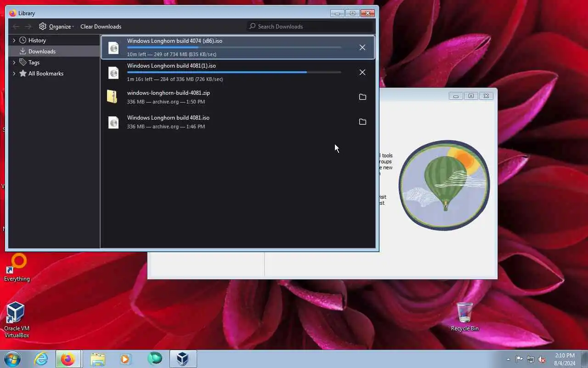Click the hot air balloon image in background window
This screenshot has height=368, width=588.
tap(444, 185)
